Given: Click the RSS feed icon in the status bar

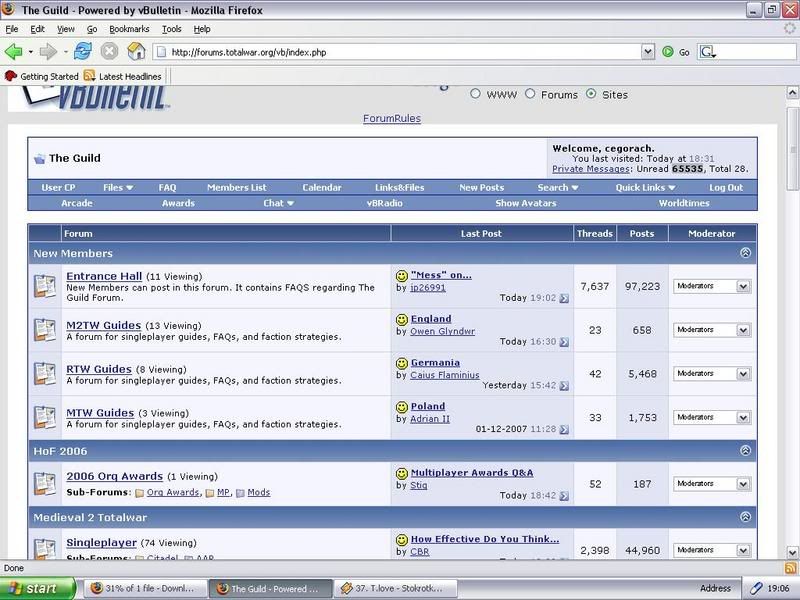Looking at the screenshot, I should point(790,568).
